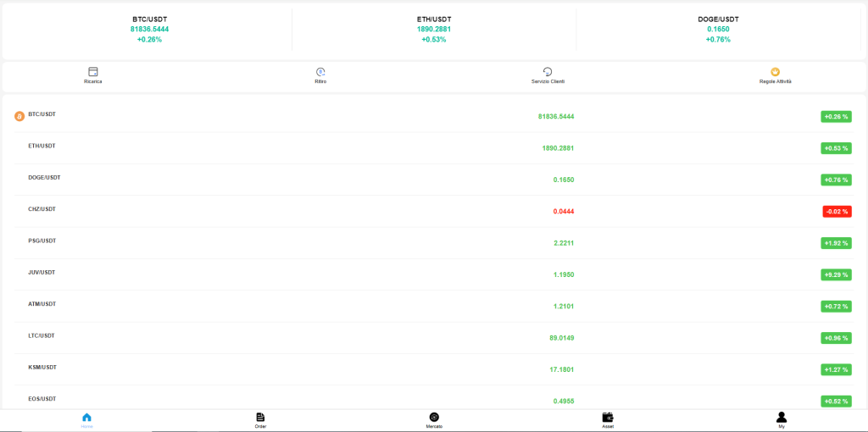Open the Servizio Clienti icon

(548, 72)
